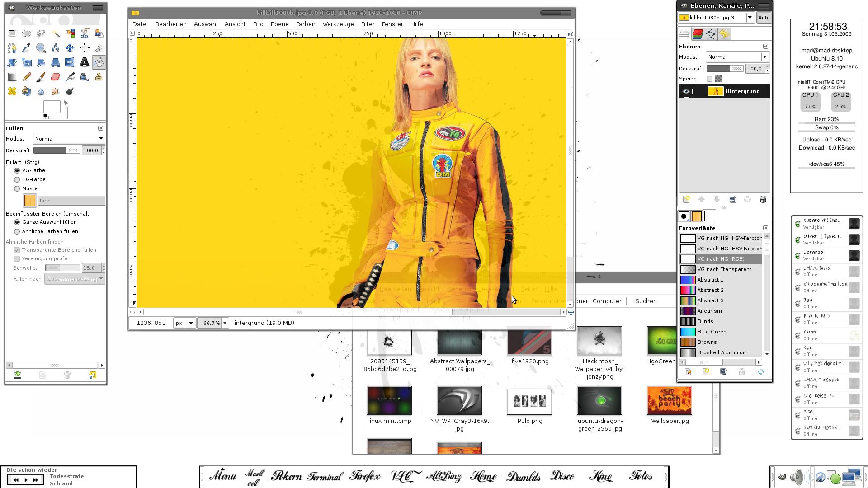Select the Pencil tool

(27, 77)
